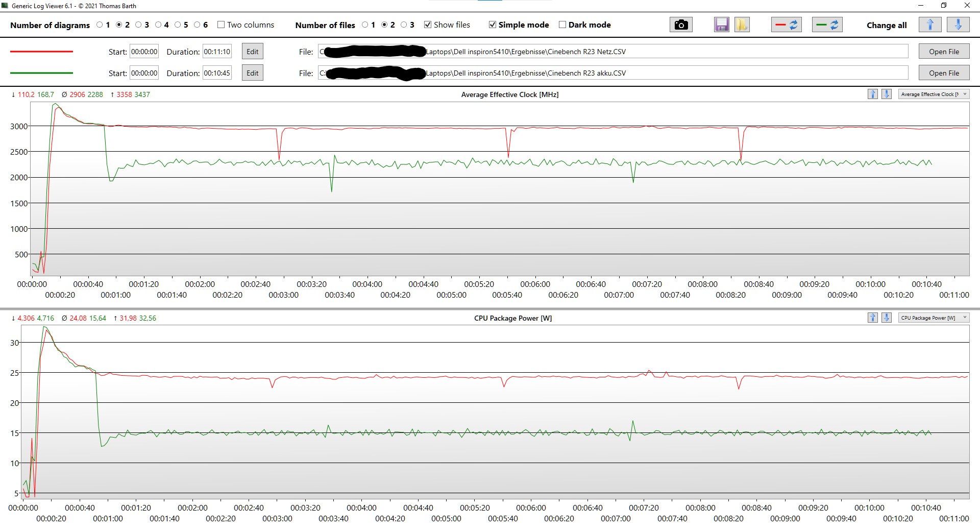Click the purple floppy disk save icon
This screenshot has width=980, height=531.
pyautogui.click(x=721, y=25)
